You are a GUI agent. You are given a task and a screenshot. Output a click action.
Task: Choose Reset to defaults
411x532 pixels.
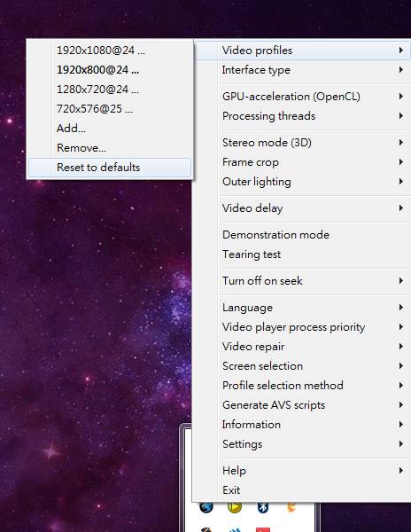(110, 168)
